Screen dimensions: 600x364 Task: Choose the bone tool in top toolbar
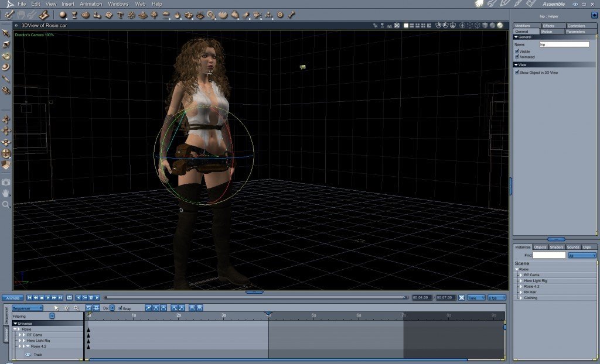pyautogui.click(x=292, y=15)
